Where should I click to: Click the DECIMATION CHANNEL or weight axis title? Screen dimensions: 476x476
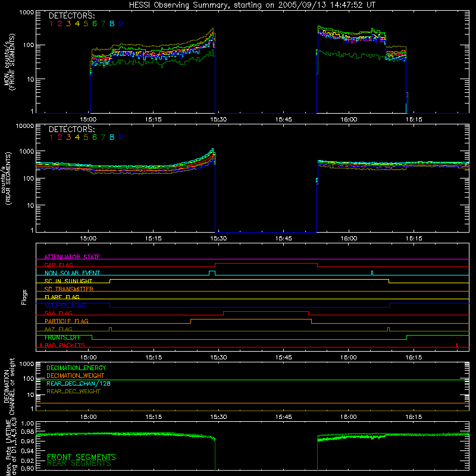tap(9, 387)
